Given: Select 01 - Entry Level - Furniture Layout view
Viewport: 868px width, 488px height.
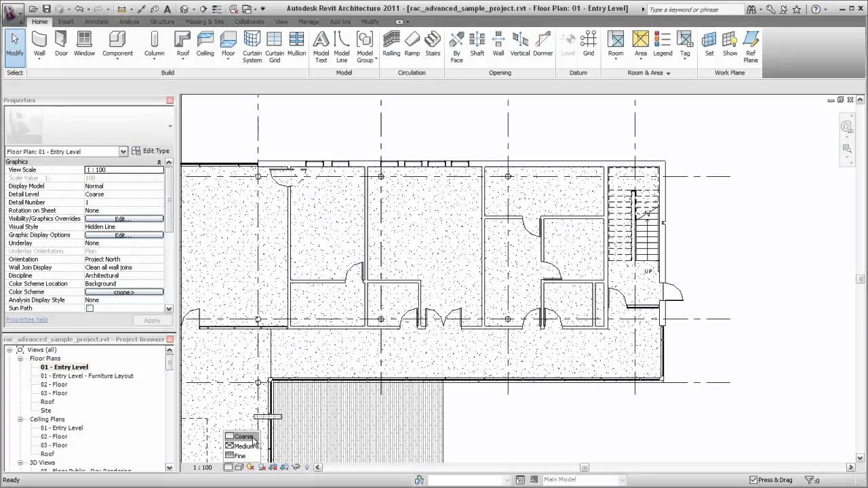Looking at the screenshot, I should tap(87, 375).
